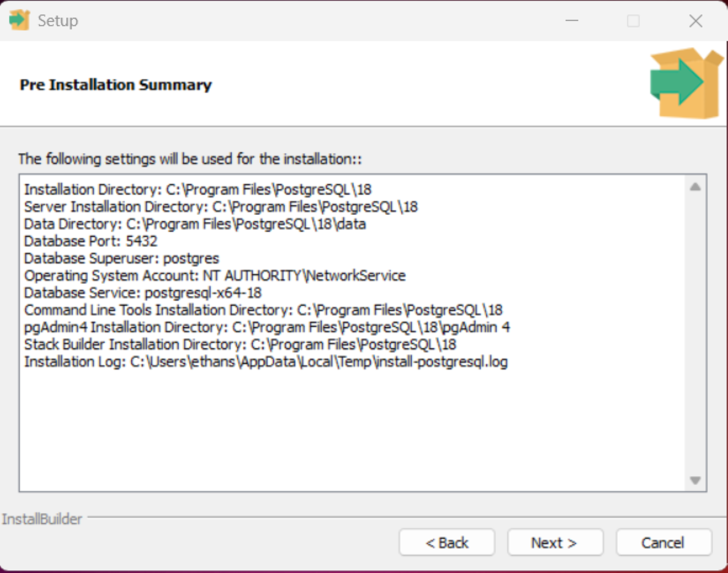Click the 'Database Port: 5432' line

click(x=91, y=241)
